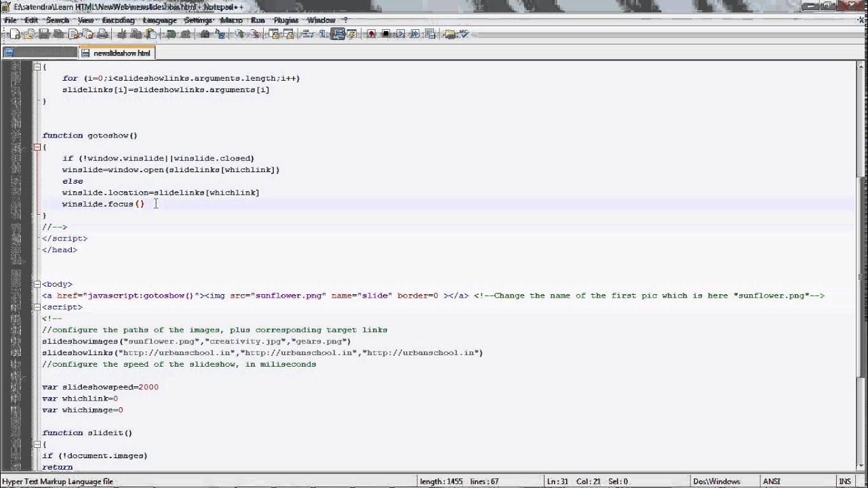Image resolution: width=868 pixels, height=488 pixels.
Task: Create a new file with toolbar icon
Action: pos(14,34)
